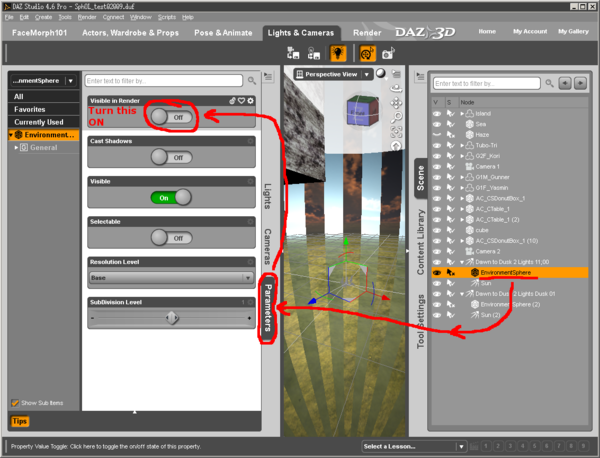Click the viewport pan arrows icon

[396, 103]
